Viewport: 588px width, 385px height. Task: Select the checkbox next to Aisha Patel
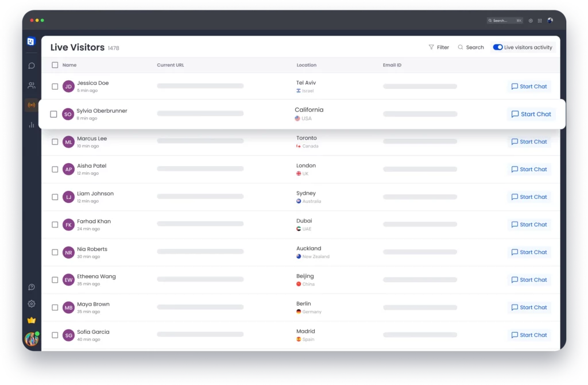pos(55,170)
